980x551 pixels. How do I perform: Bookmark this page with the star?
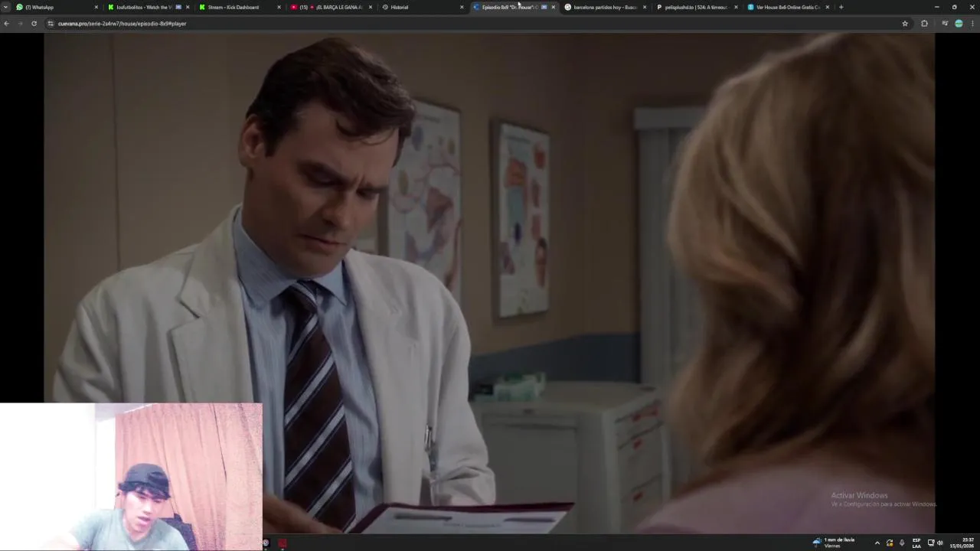tap(905, 24)
